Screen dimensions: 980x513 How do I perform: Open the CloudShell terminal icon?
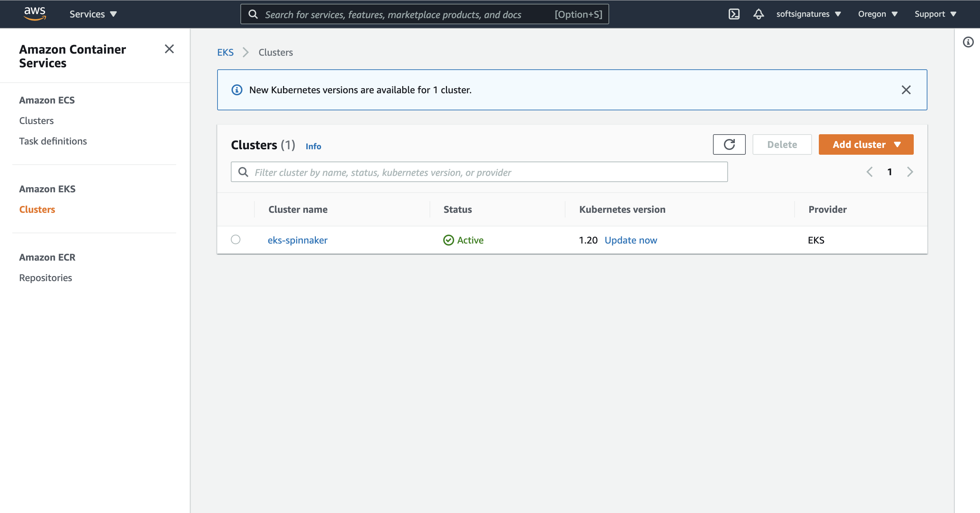pyautogui.click(x=733, y=14)
